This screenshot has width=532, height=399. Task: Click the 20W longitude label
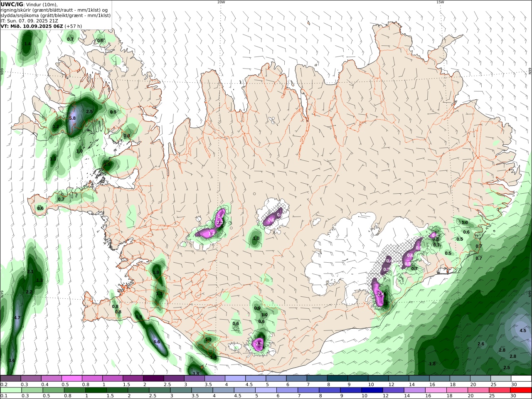[x=221, y=2]
